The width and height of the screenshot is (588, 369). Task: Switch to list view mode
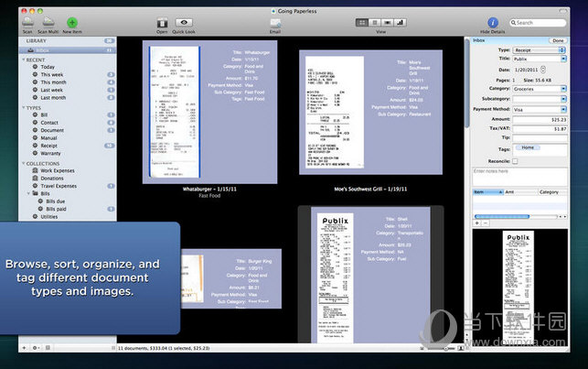click(x=375, y=23)
